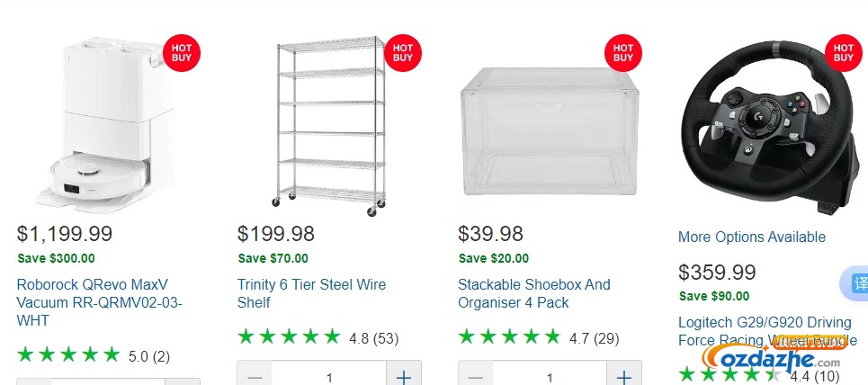The height and width of the screenshot is (385, 868).
Task: Click the Hot Buy badge on Trinity shelf
Action: click(x=403, y=53)
